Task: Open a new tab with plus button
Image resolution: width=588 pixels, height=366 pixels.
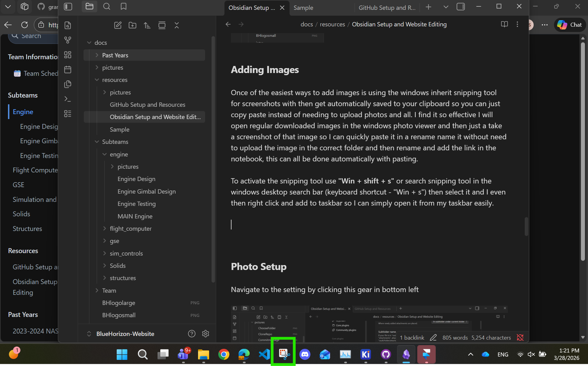Action: tap(428, 7)
